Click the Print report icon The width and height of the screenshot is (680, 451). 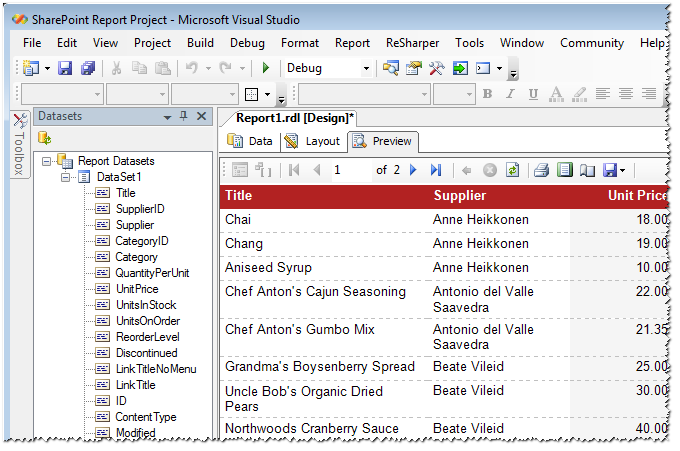tap(541, 170)
